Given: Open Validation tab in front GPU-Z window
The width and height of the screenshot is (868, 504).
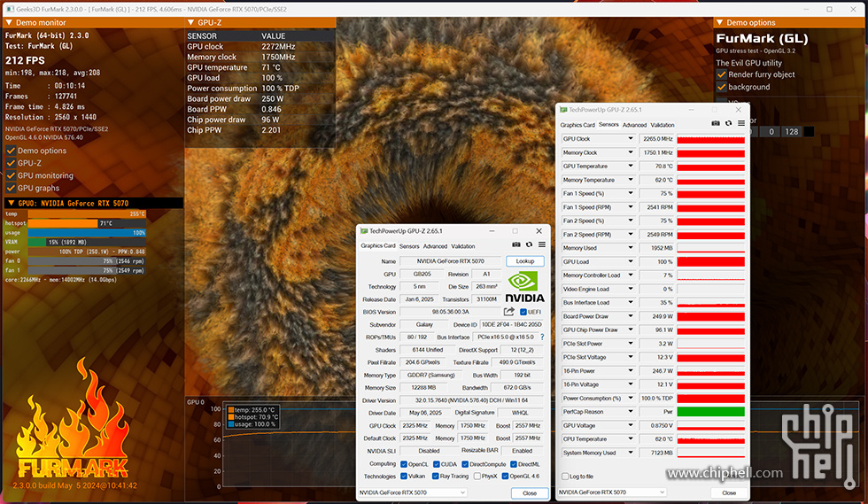Looking at the screenshot, I should click(462, 246).
